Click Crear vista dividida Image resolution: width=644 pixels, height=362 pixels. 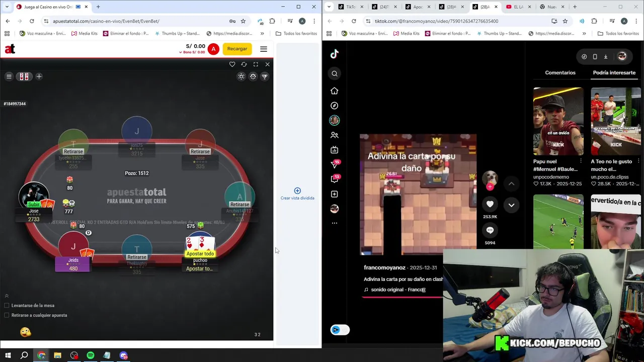coord(297,194)
